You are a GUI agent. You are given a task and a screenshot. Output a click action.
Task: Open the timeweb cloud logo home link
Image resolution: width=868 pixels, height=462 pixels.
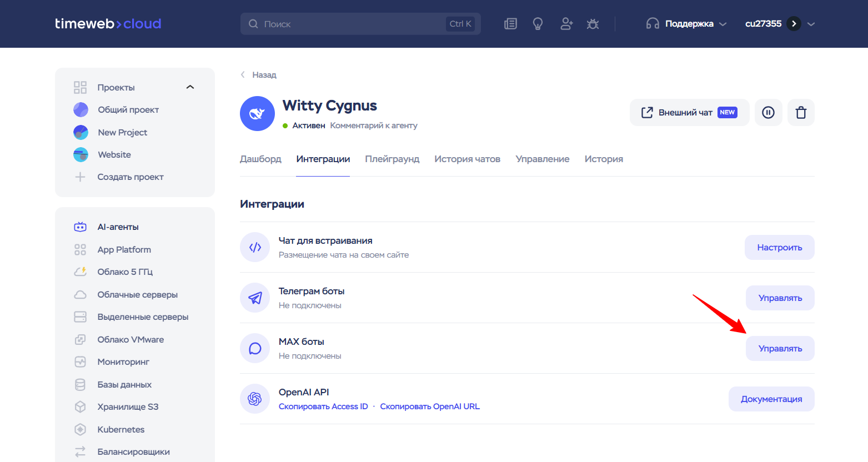pos(108,24)
